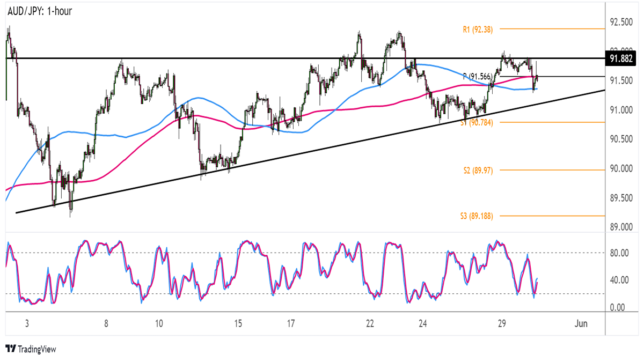Select the 40.00 oscillator scale label
This screenshot has height=362, width=644.
pos(620,280)
